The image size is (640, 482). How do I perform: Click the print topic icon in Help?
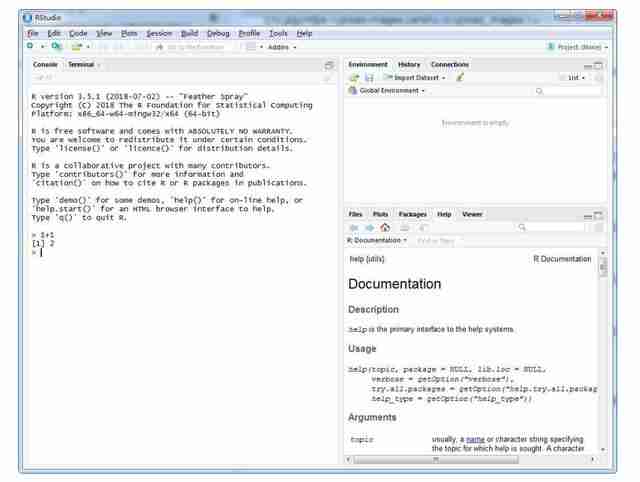pos(404,227)
